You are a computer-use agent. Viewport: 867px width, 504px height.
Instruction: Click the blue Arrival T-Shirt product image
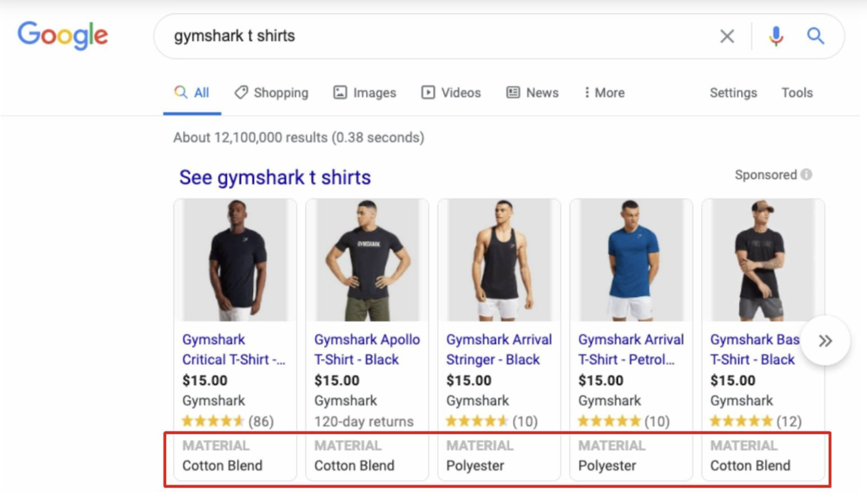(x=631, y=260)
